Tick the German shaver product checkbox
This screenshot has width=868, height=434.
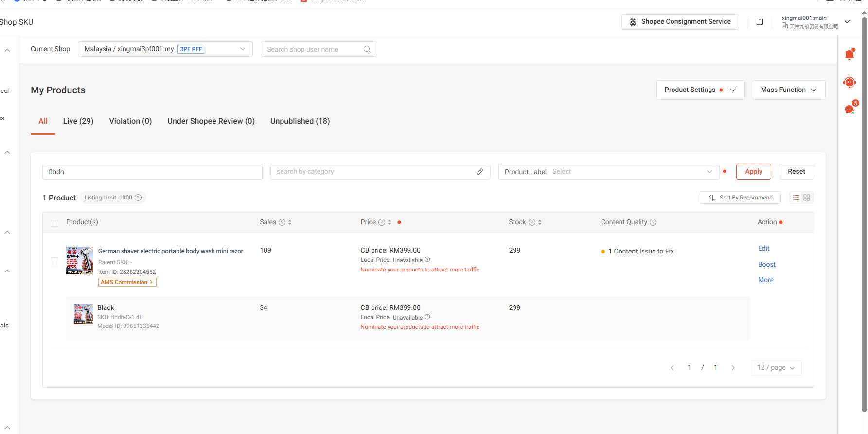54,261
